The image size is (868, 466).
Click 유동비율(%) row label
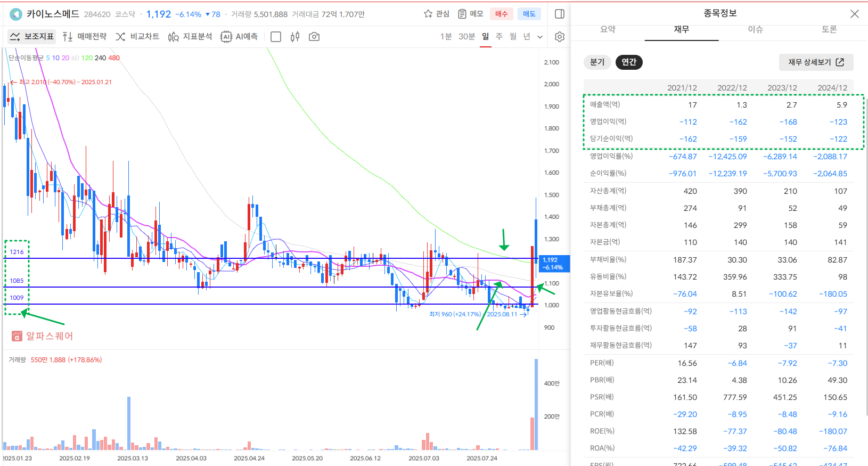pyautogui.click(x=608, y=276)
